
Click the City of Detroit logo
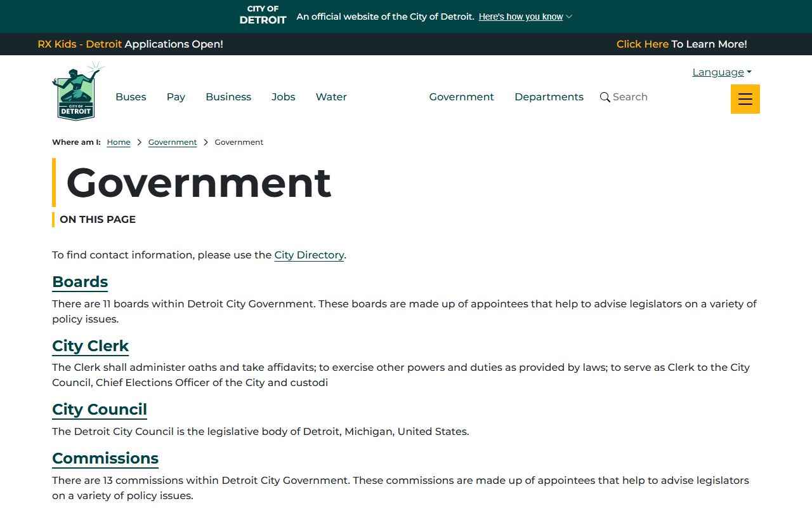pyautogui.click(x=77, y=91)
